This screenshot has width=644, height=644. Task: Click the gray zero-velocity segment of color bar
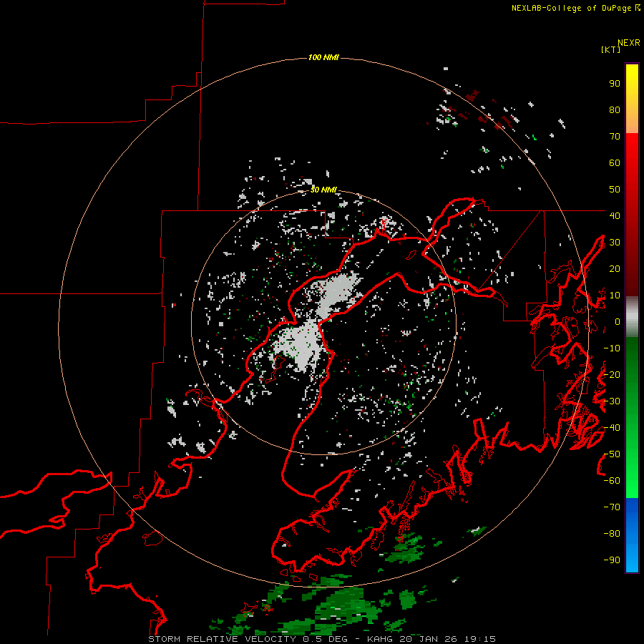point(632,317)
